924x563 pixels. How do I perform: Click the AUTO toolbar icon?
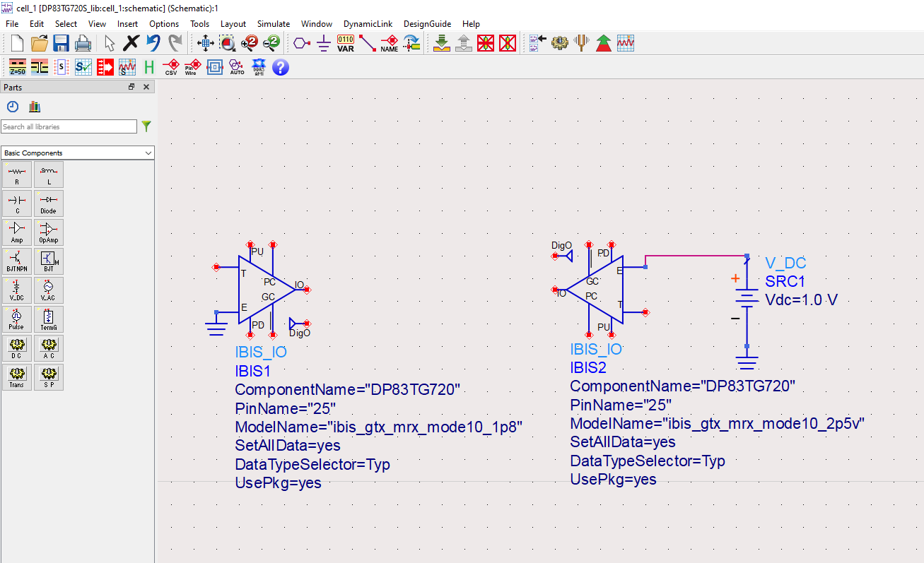pyautogui.click(x=237, y=67)
